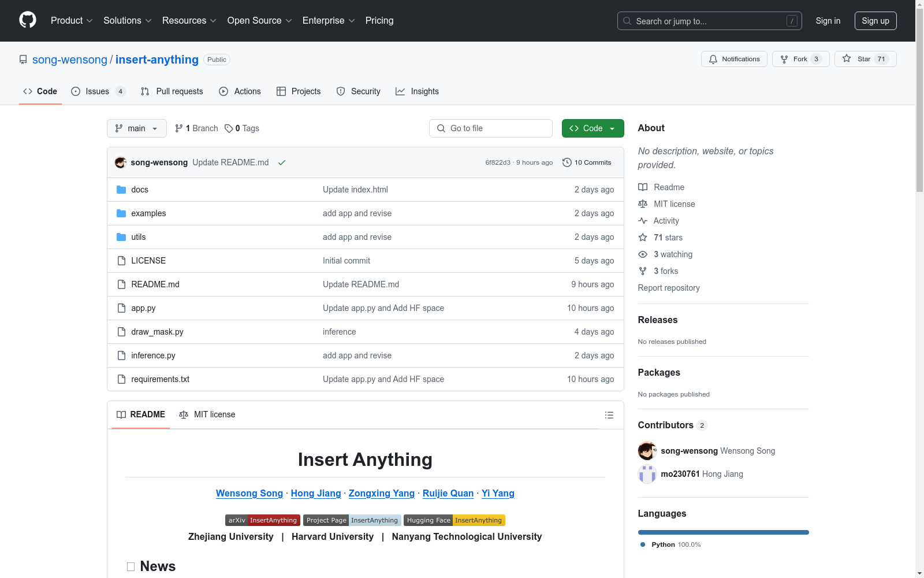Screen dimensions: 924x578
Task: Click the requirements.txt file icon
Action: coord(121,379)
